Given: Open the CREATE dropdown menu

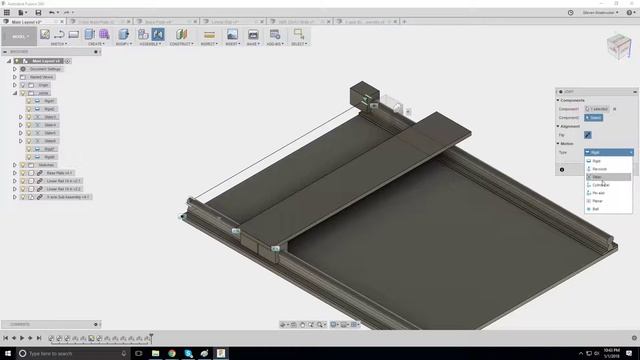Looking at the screenshot, I should pos(96,44).
